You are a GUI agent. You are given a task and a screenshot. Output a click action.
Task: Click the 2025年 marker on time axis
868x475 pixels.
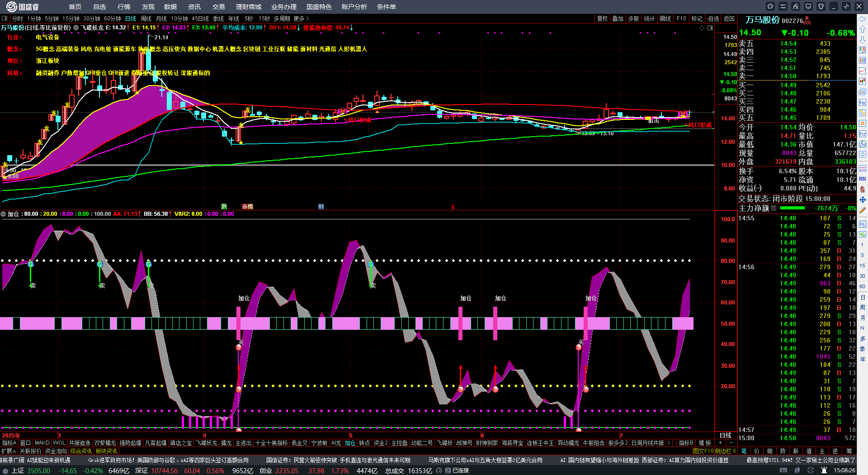pyautogui.click(x=11, y=436)
